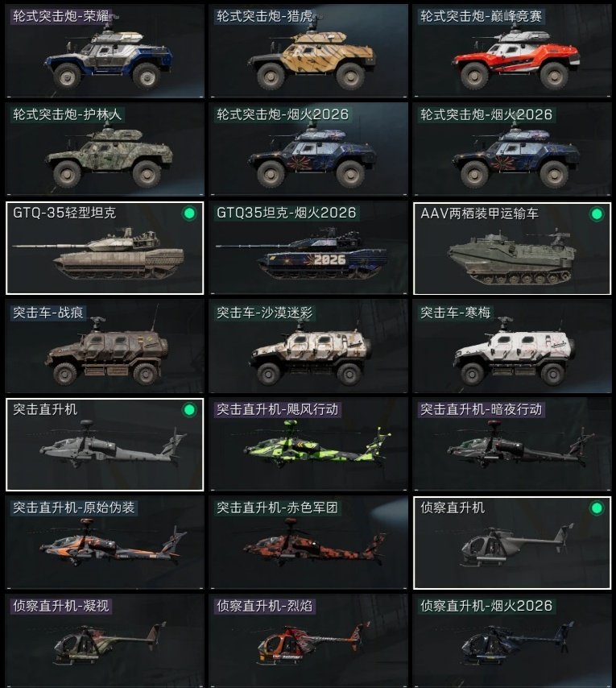Select the 突击车-沙漠迷彩 desert camo skin
The width and height of the screenshot is (616, 688).
(308, 346)
